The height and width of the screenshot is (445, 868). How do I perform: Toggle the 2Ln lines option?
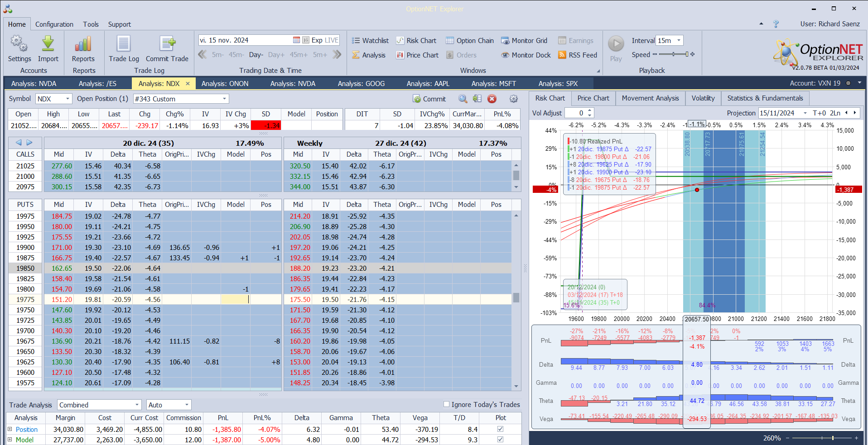coord(835,113)
